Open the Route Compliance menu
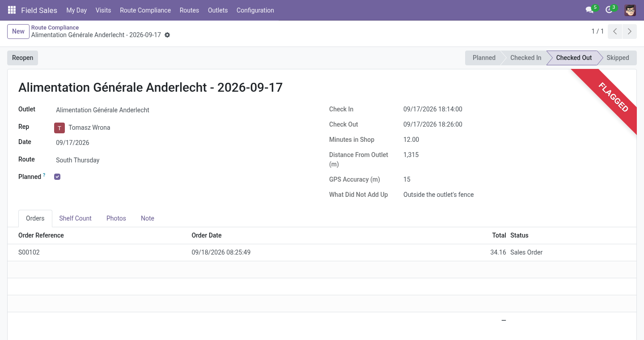Viewport: 644px width, 340px height. point(145,10)
